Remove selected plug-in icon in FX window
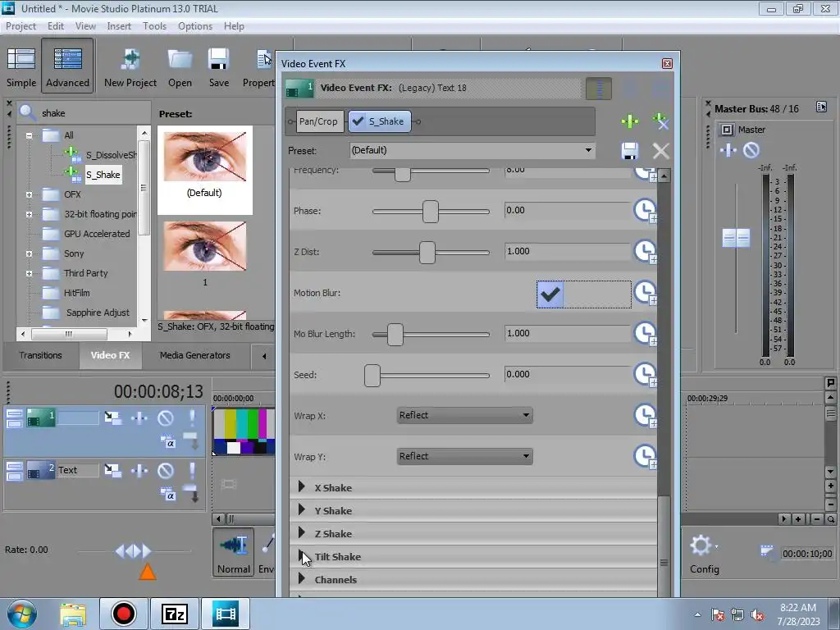 point(660,121)
